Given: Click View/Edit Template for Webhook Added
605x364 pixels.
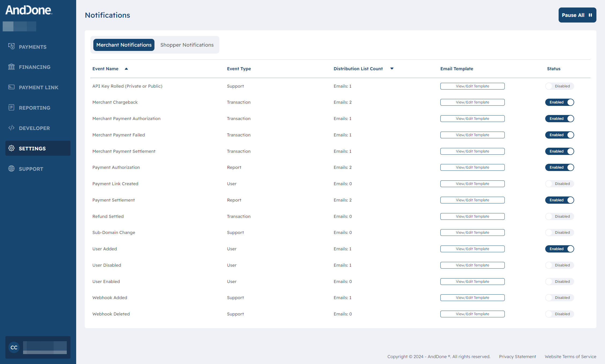Looking at the screenshot, I should [472, 298].
